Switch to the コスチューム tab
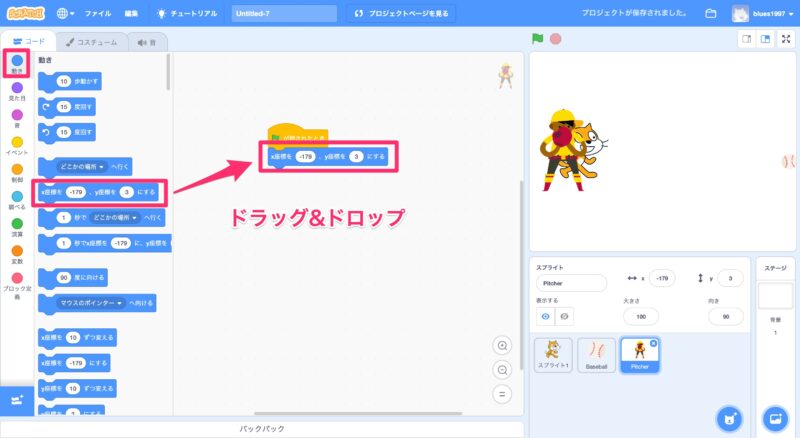Viewport: 800px width, 438px height. coord(92,42)
